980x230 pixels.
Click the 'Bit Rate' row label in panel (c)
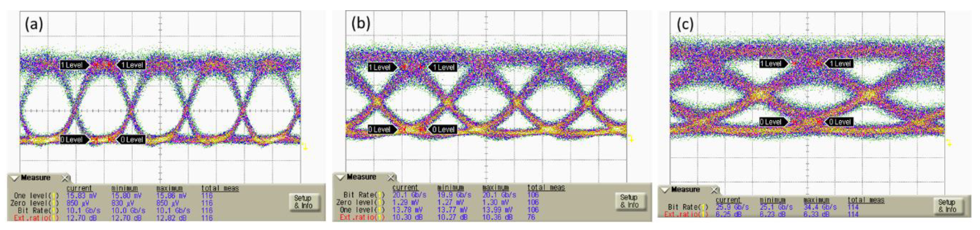688,207
